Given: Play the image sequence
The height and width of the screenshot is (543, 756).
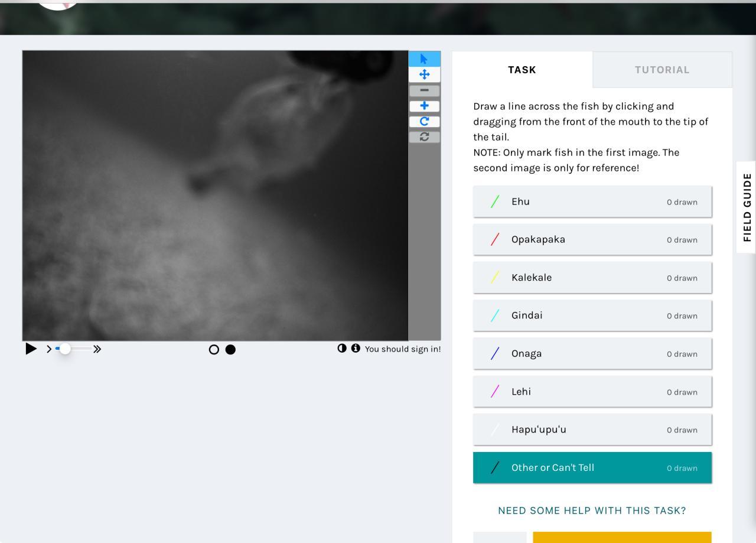Looking at the screenshot, I should pyautogui.click(x=31, y=349).
